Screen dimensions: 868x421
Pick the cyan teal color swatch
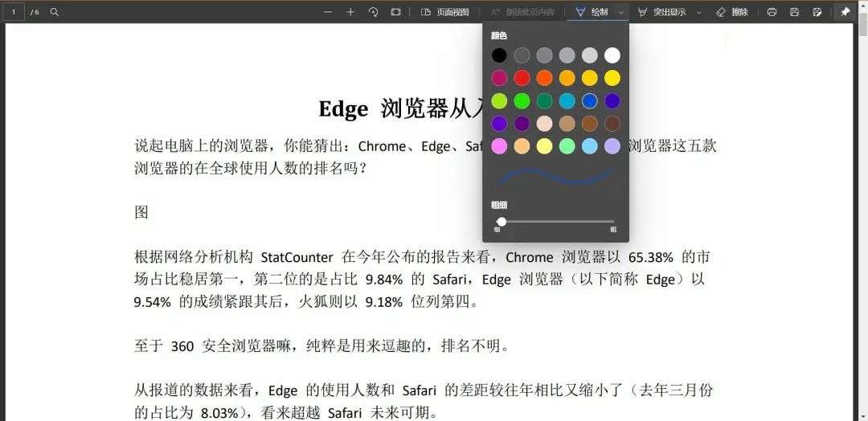point(567,100)
